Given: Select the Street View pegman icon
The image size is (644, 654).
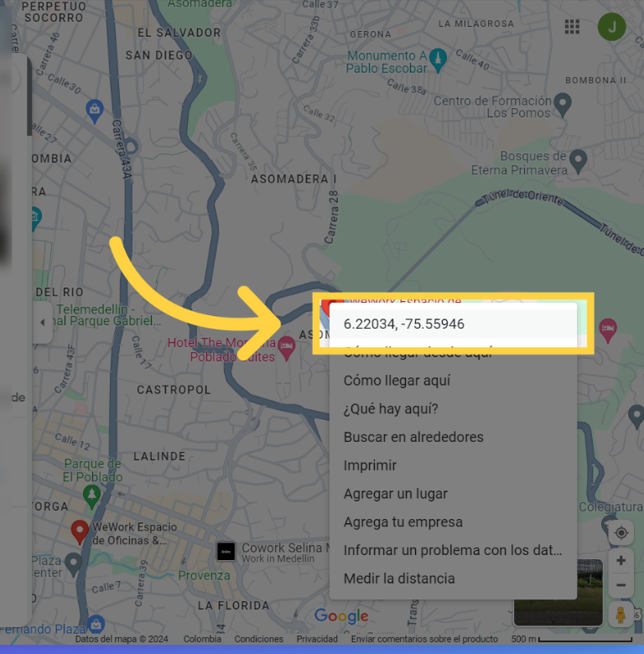Looking at the screenshot, I should (x=621, y=615).
